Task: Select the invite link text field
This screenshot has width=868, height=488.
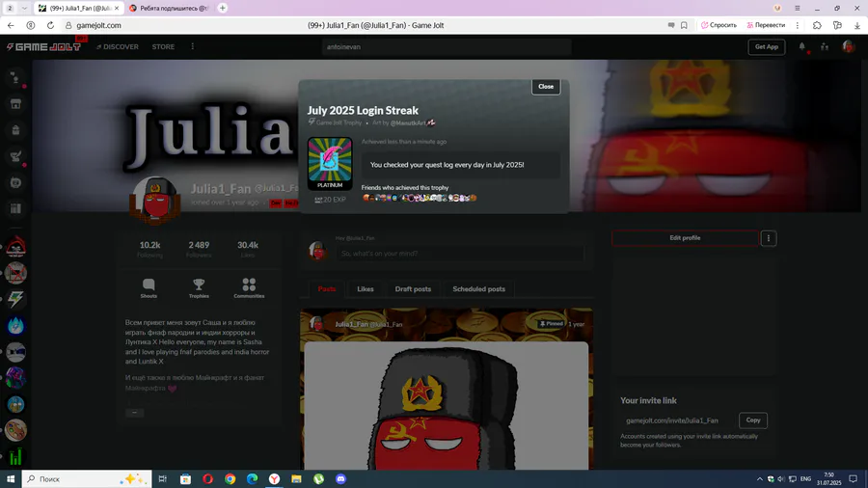Action: point(678,420)
